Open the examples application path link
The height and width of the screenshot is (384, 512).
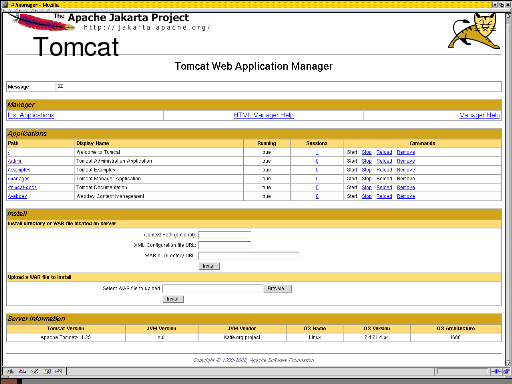click(19, 170)
